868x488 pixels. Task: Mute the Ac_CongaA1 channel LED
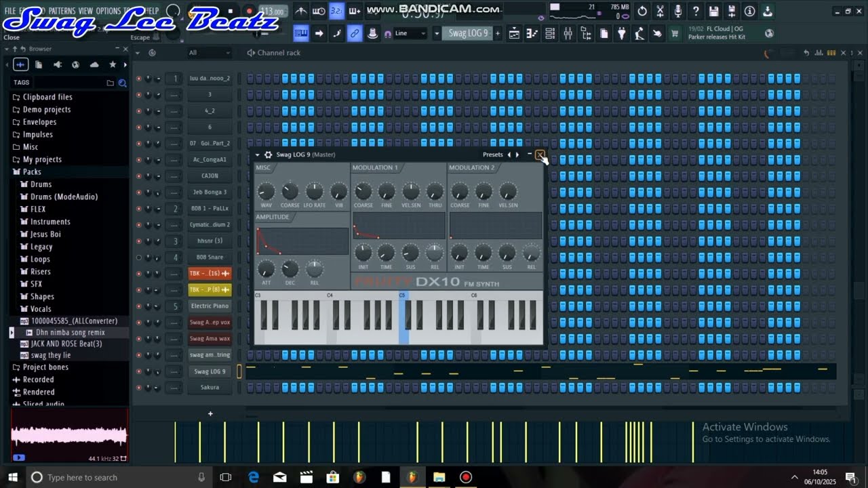[x=139, y=160]
